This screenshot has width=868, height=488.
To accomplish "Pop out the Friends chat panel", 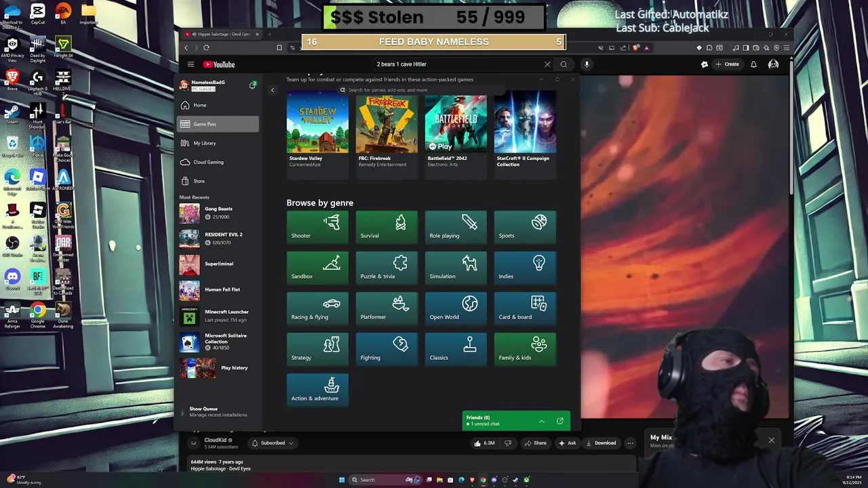I will click(x=560, y=421).
